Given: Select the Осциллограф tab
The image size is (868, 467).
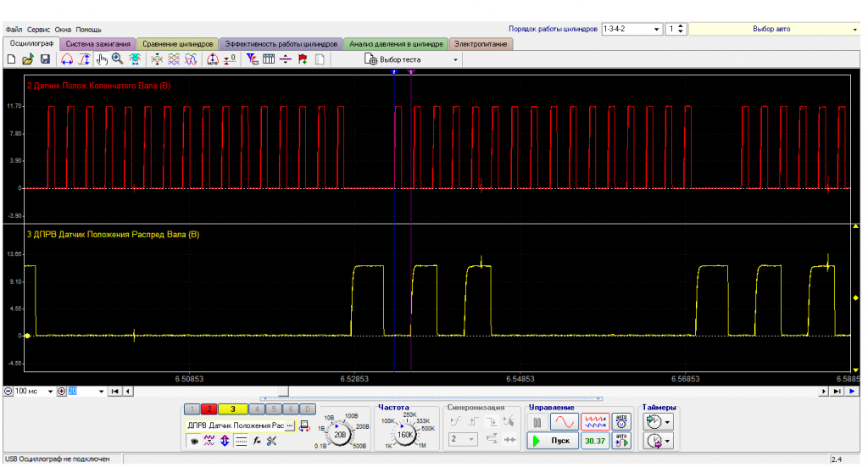Looking at the screenshot, I should coord(31,43).
